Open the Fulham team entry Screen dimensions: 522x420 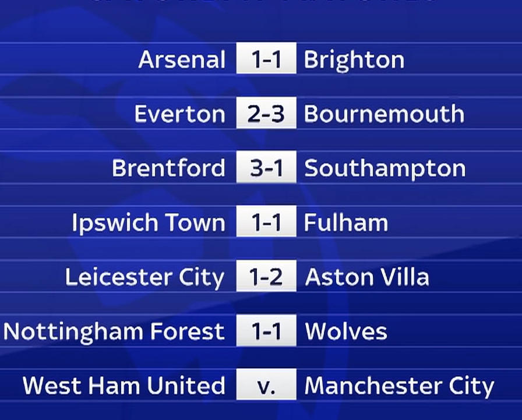click(x=346, y=223)
